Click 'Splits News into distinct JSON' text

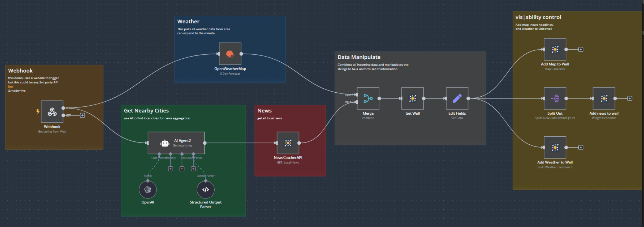(555, 118)
